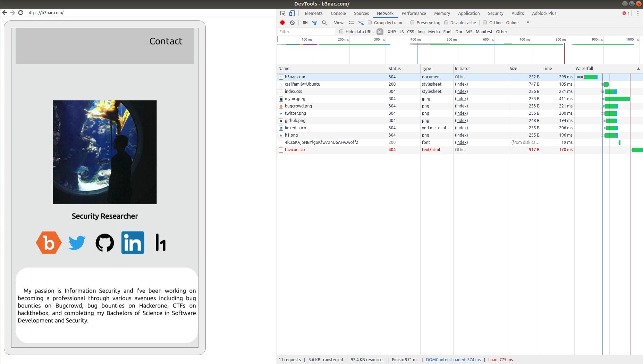Filter requests by Img

coord(421,32)
